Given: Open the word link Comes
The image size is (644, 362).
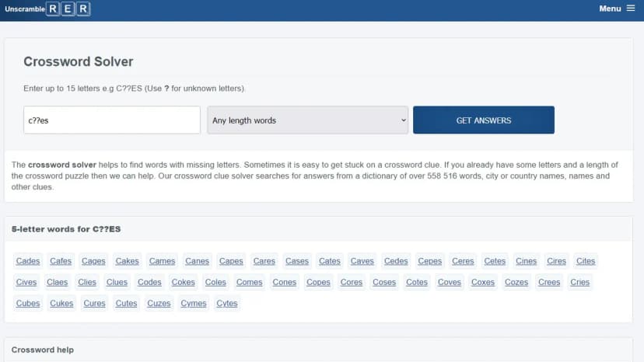Looking at the screenshot, I should pyautogui.click(x=249, y=283).
